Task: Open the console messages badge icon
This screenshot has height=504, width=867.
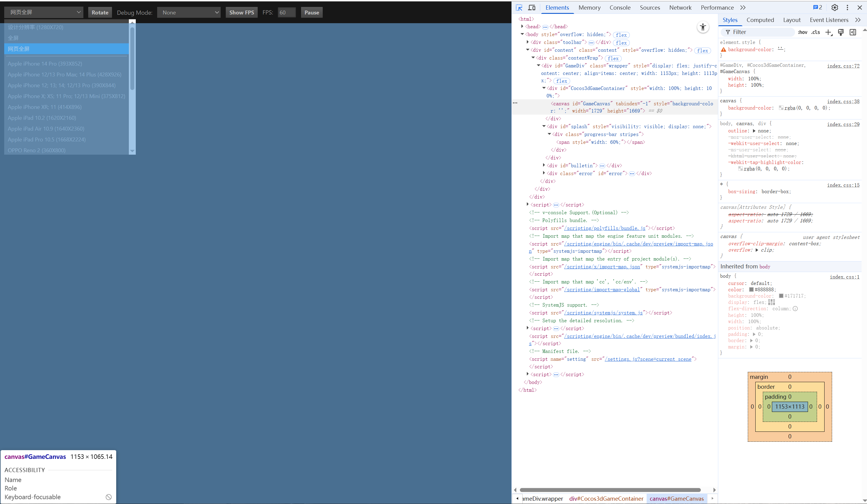Action: click(x=817, y=8)
